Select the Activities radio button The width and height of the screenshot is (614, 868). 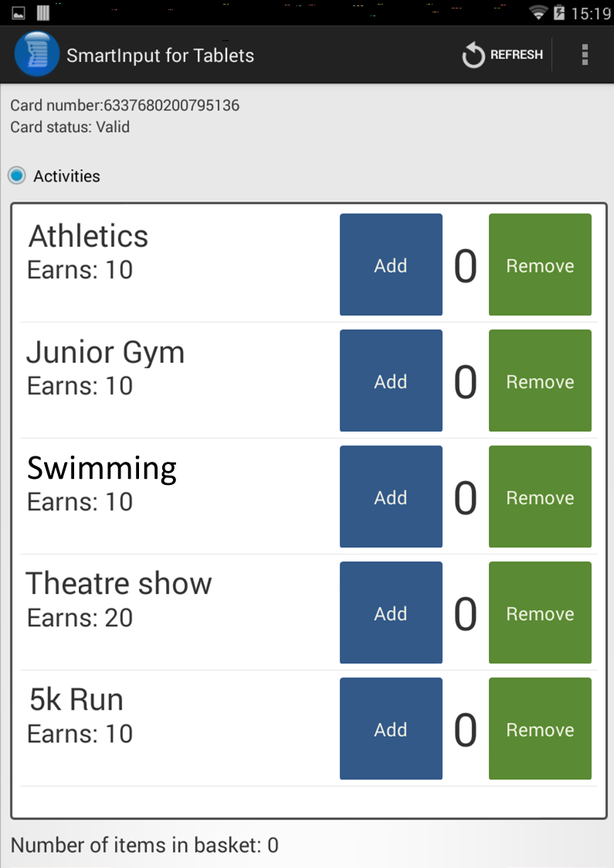tap(17, 175)
